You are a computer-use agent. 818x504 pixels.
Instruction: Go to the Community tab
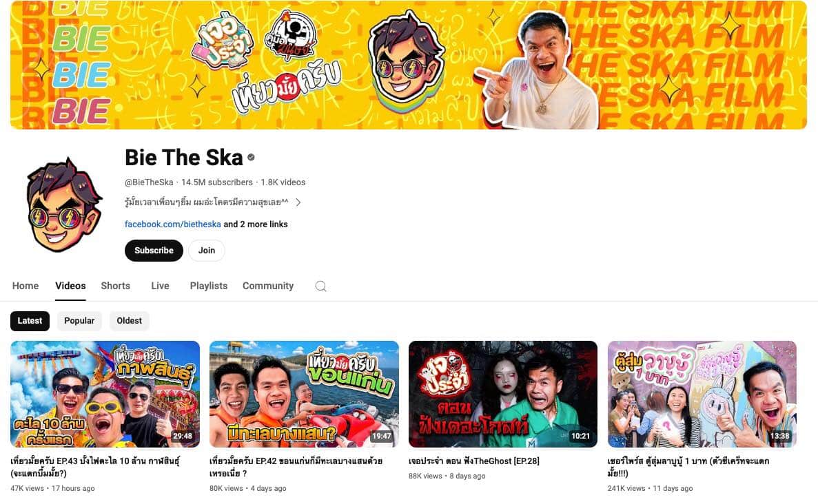268,286
